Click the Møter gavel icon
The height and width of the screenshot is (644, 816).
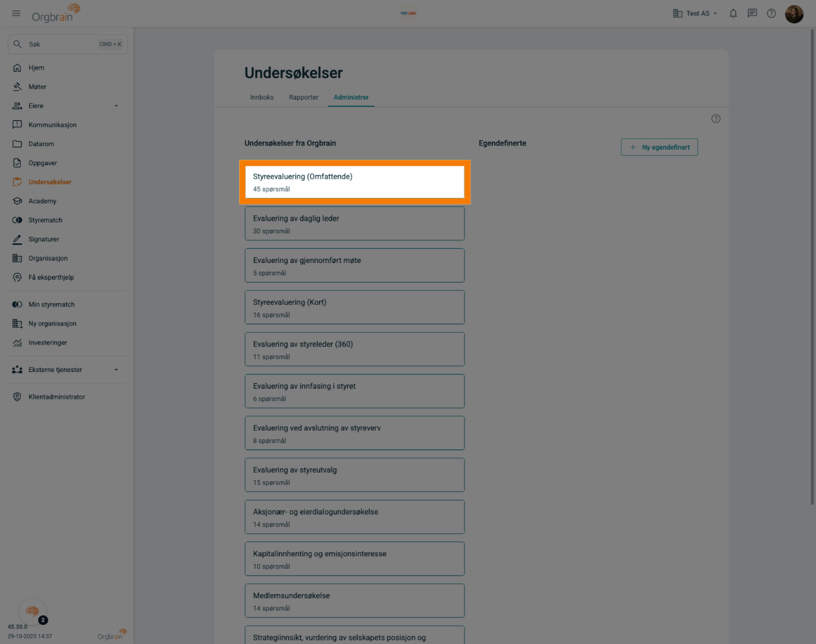pyautogui.click(x=17, y=87)
